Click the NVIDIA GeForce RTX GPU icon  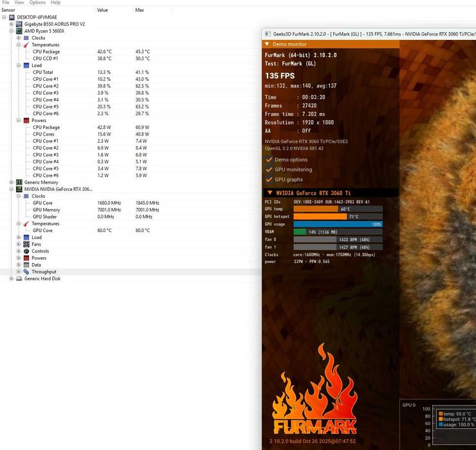(19, 190)
